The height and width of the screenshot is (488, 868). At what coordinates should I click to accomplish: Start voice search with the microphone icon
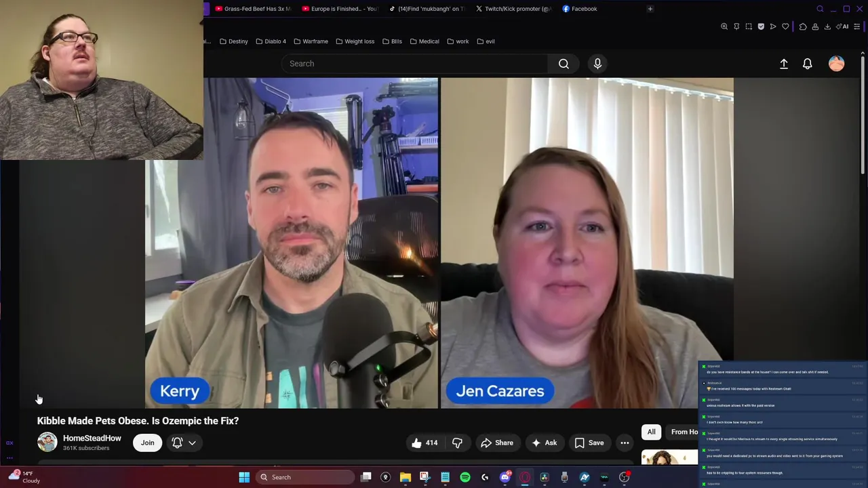(597, 64)
